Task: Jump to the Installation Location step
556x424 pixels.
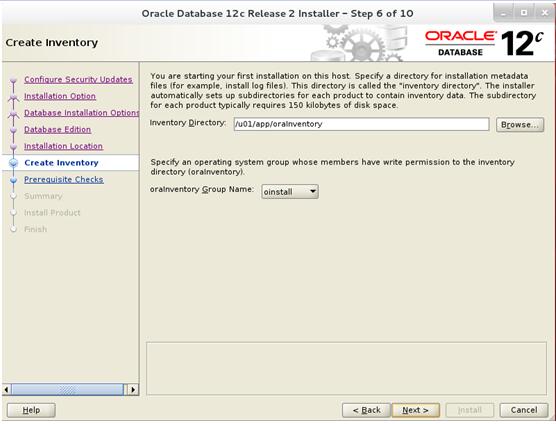Action: 63,146
